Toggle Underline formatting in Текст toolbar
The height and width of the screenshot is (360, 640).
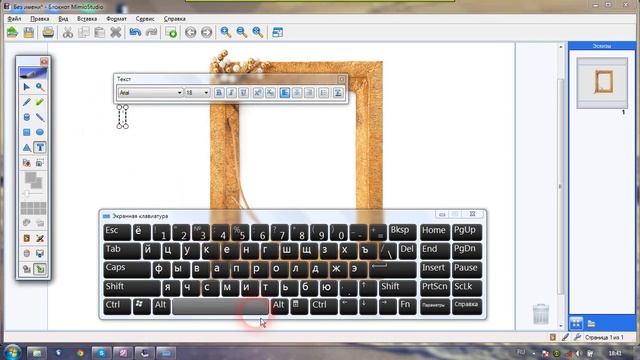(243, 93)
